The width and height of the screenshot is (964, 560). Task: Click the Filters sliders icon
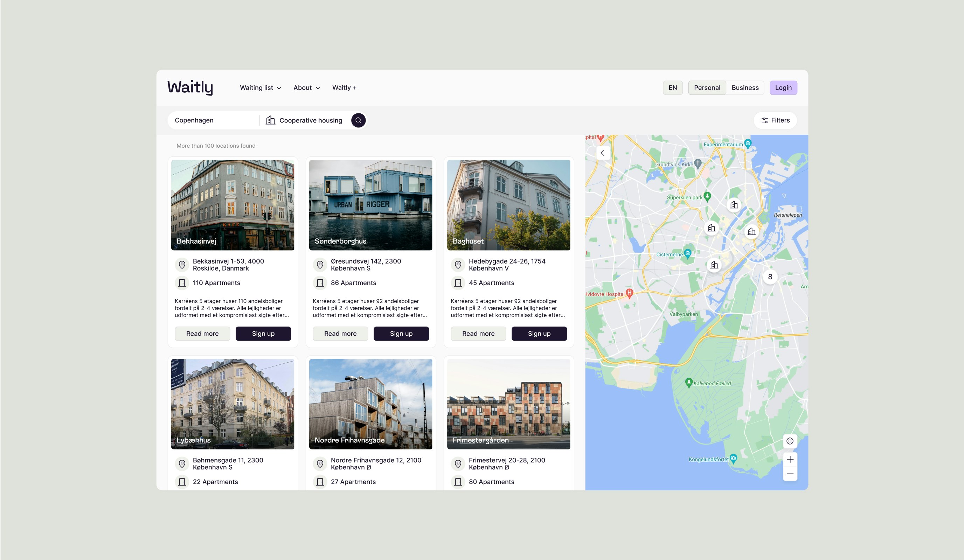pyautogui.click(x=765, y=120)
